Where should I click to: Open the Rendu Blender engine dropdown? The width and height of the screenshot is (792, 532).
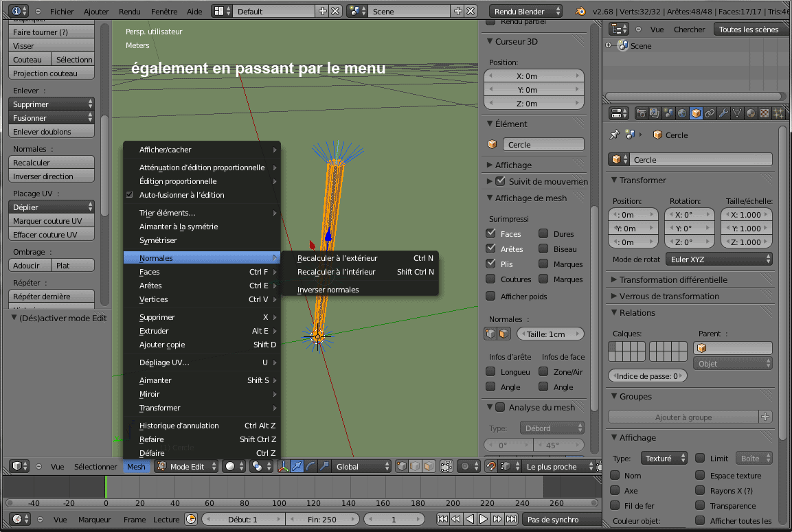525,11
